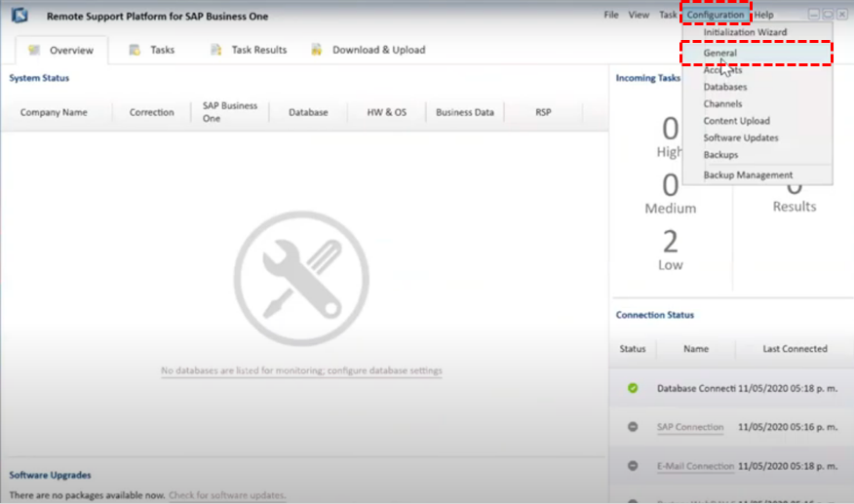854x504 pixels.
Task: Select Backup Management in the Configuration menu
Action: (x=748, y=174)
